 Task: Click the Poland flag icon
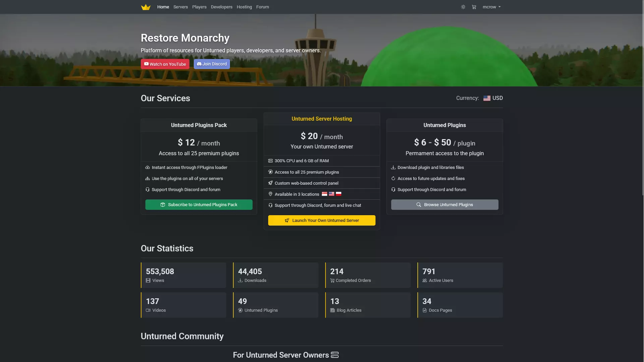pos(339,194)
